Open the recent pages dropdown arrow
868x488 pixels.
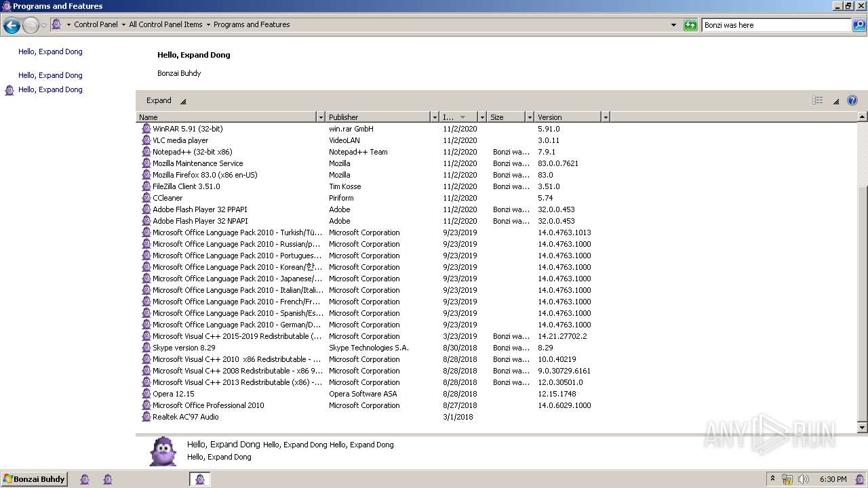pos(43,26)
